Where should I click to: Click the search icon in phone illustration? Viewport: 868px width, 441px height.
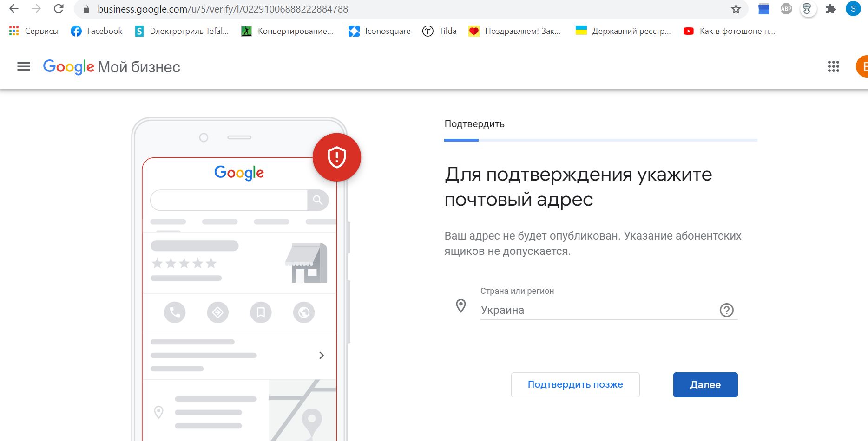click(x=318, y=200)
